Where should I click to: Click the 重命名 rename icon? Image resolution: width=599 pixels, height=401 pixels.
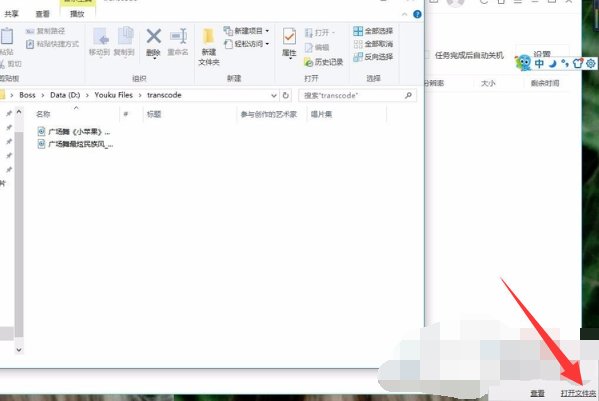click(178, 37)
